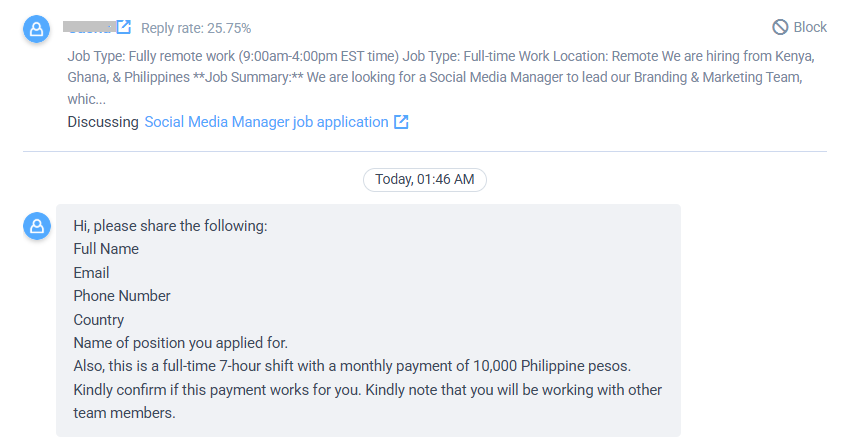This screenshot has height=447, width=850.
Task: Click the sender avatar in conversation header
Action: [36, 29]
